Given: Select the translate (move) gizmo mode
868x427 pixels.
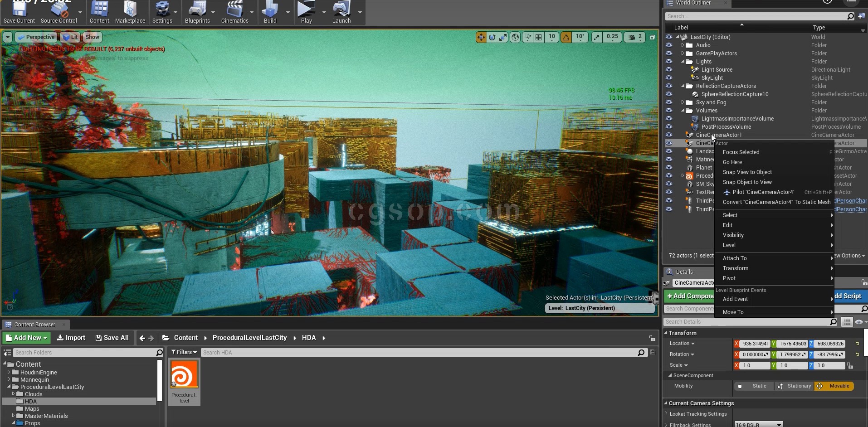Looking at the screenshot, I should pyautogui.click(x=481, y=37).
